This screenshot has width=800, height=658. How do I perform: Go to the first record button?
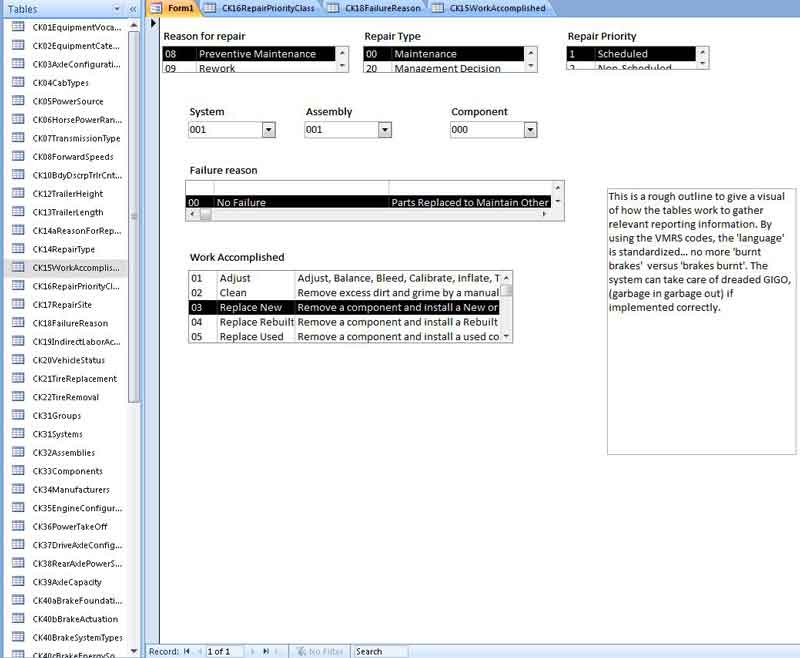[x=187, y=651]
